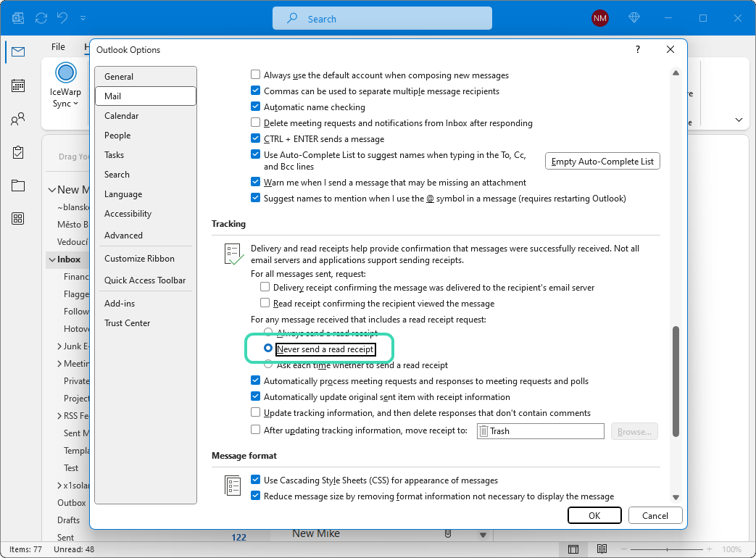The height and width of the screenshot is (558, 756).
Task: Click the Help question mark button
Action: coord(638,49)
